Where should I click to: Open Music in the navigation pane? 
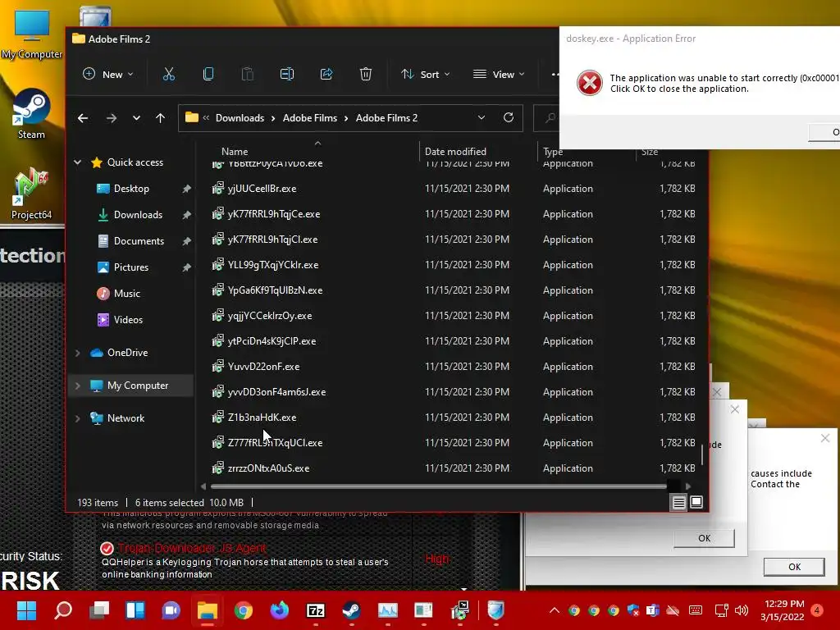(x=127, y=294)
